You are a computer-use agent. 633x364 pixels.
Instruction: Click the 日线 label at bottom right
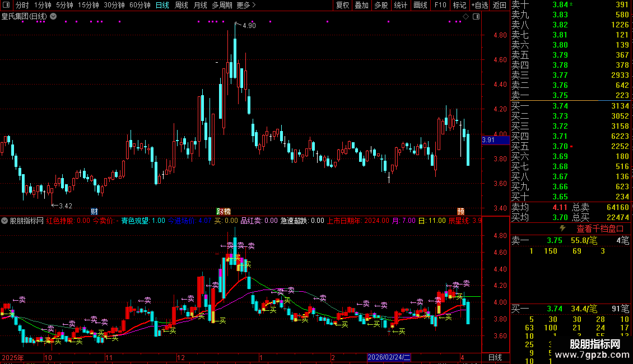495,357
